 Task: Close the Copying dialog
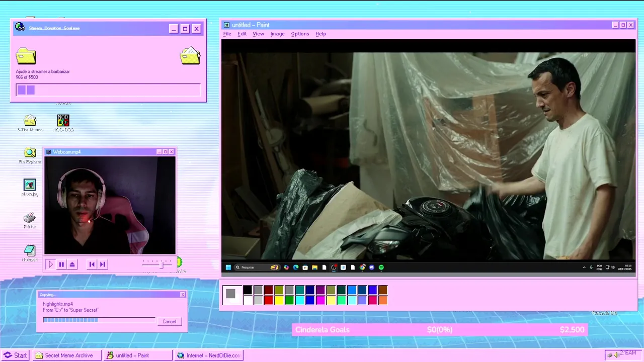pos(183,295)
